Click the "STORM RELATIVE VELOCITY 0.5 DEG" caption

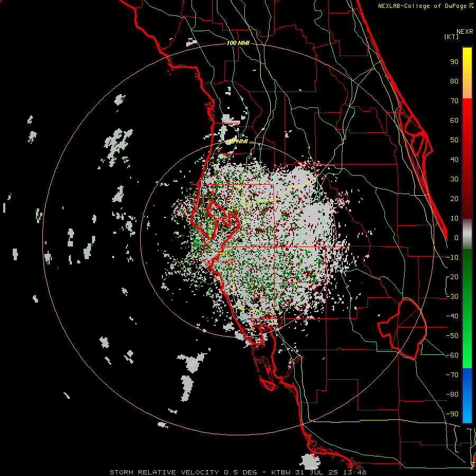(x=183, y=472)
